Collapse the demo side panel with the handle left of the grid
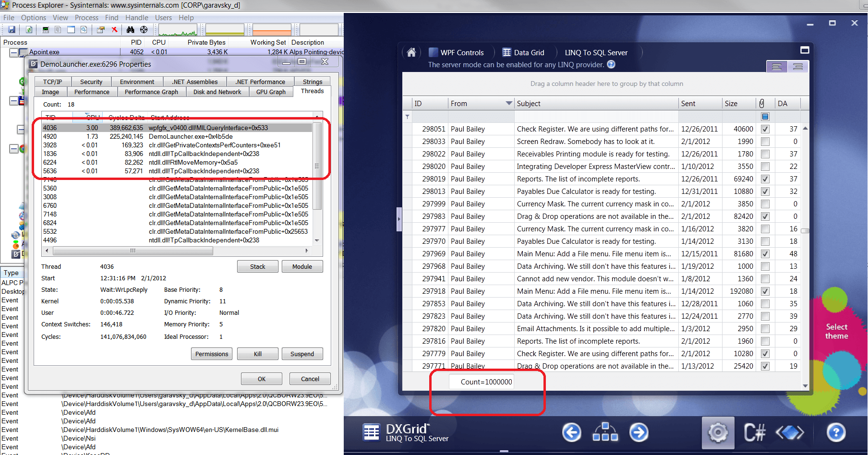 coord(399,220)
